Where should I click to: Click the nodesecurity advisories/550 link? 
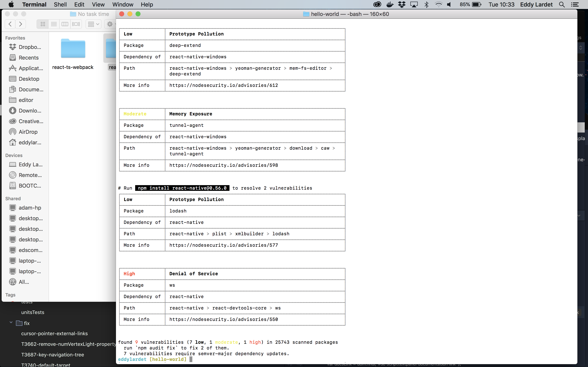[224, 319]
